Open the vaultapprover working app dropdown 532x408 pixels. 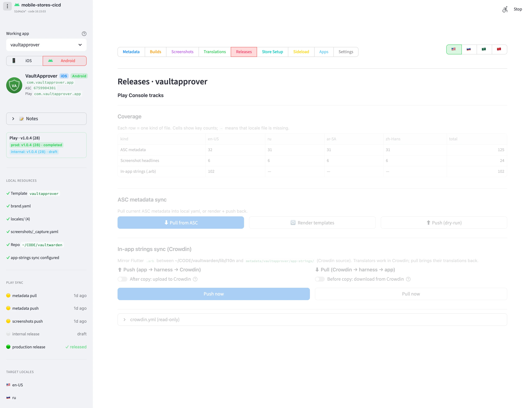tap(46, 45)
